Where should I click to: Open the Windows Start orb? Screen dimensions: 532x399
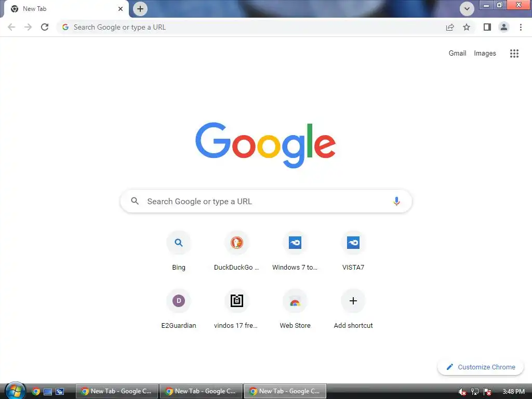[x=15, y=391]
